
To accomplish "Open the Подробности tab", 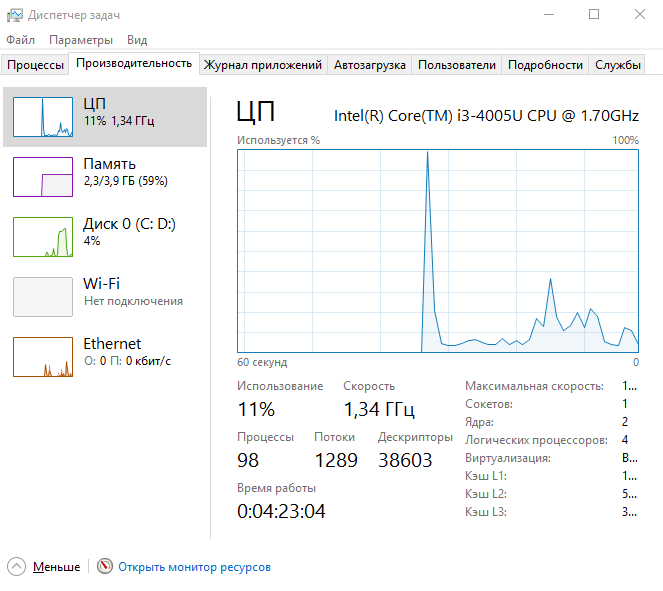I will pyautogui.click(x=545, y=65).
